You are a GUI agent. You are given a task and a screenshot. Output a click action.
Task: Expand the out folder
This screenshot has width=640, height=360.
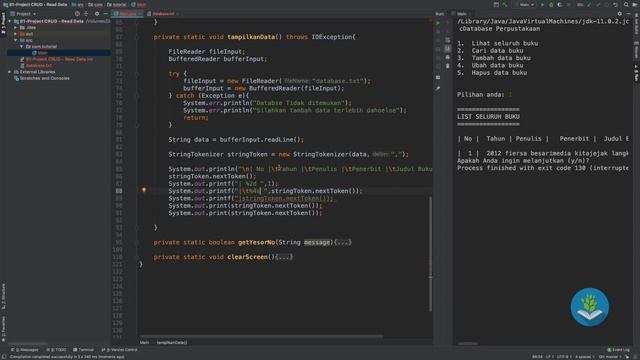(16, 34)
